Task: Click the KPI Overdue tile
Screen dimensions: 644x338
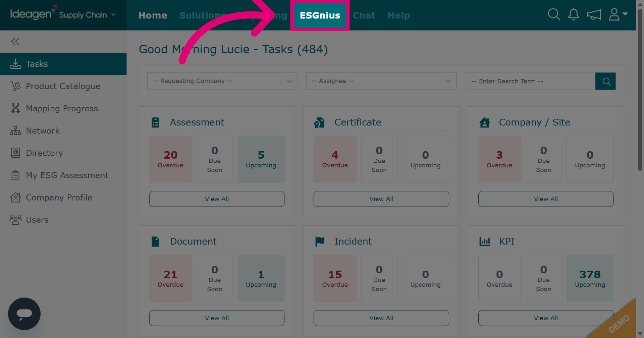Action: [x=499, y=278]
